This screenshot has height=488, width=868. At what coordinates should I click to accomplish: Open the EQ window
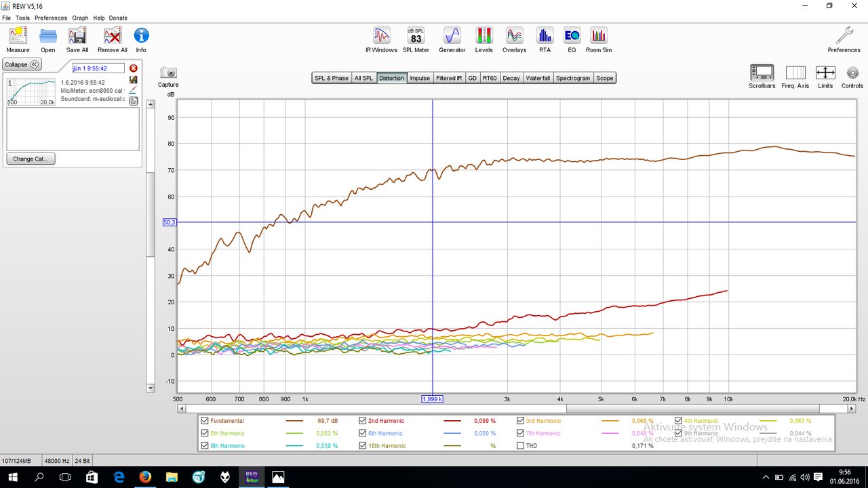click(x=572, y=40)
